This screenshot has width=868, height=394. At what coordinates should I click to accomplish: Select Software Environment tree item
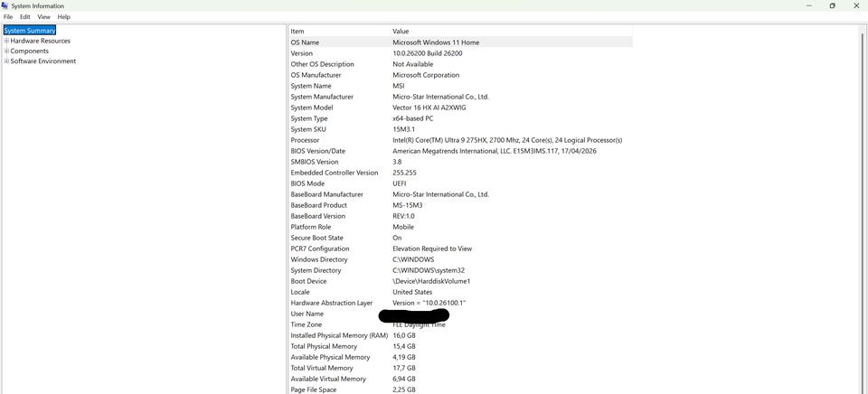43,61
